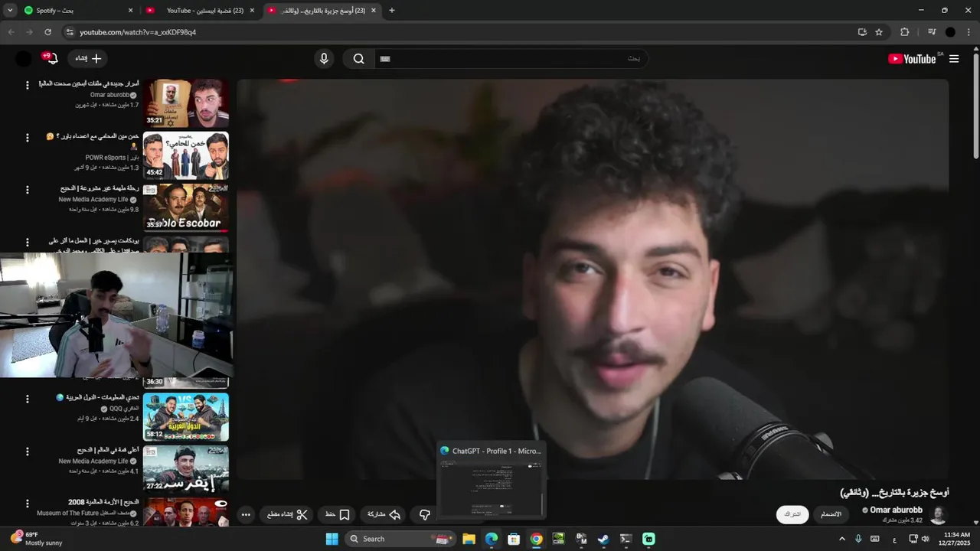Open the Windows Start menu
The height and width of the screenshot is (551, 980).
point(332,539)
